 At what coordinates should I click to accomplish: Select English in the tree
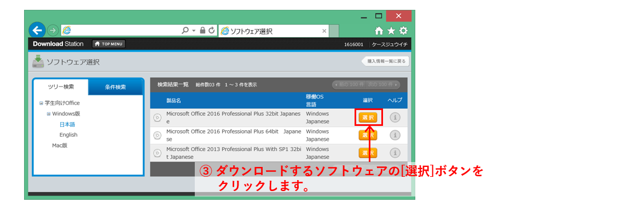pos(68,135)
